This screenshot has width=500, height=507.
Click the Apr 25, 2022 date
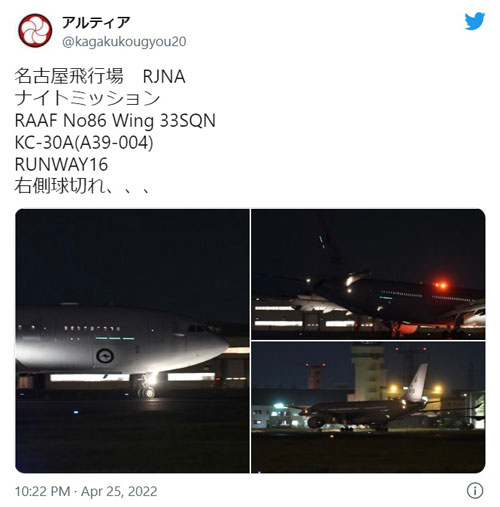click(119, 491)
